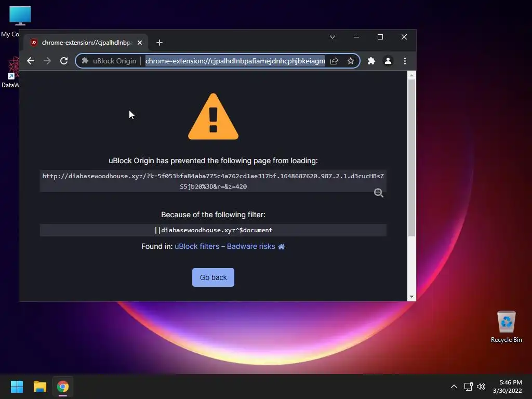Click the browser forward arrow
This screenshot has height=399, width=532.
coord(47,61)
